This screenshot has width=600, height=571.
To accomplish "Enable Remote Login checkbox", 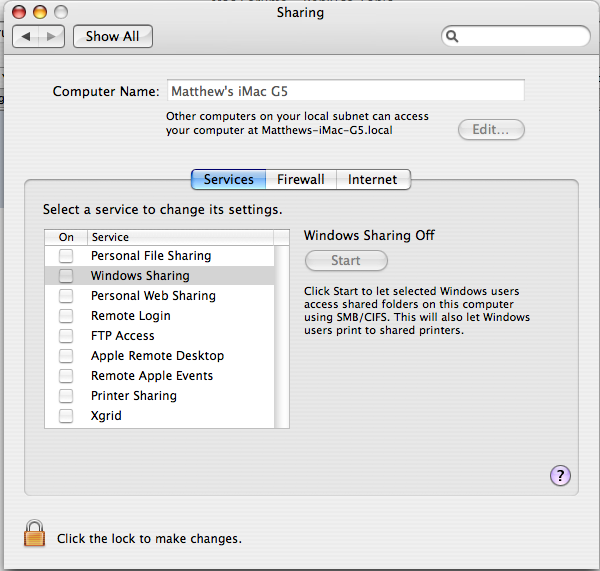I will click(66, 316).
